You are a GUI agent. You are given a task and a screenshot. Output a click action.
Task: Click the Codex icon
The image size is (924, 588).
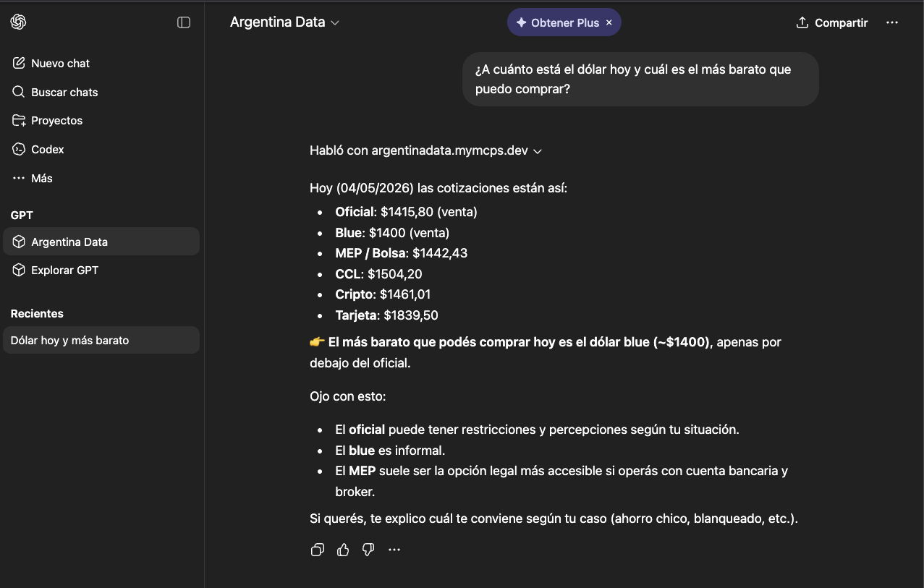[19, 149]
